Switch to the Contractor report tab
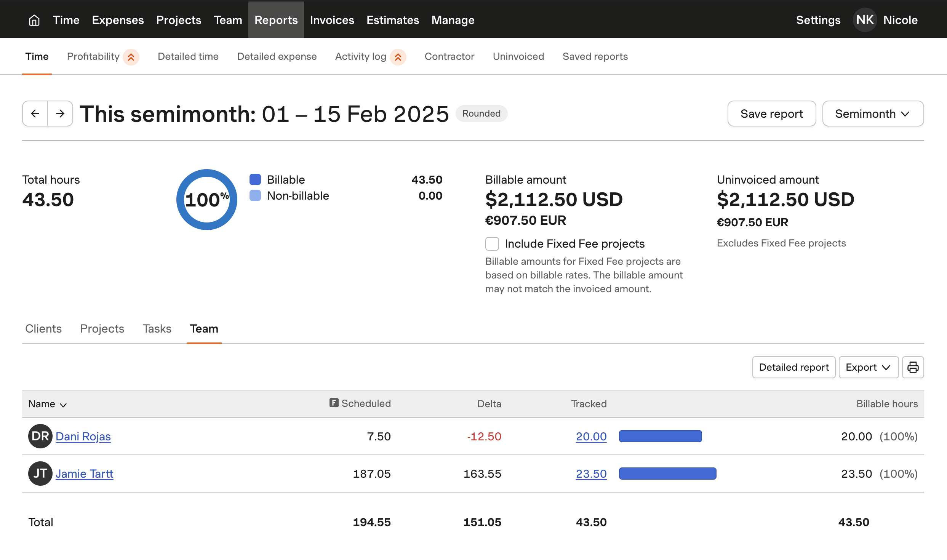The image size is (947, 560). coord(450,56)
